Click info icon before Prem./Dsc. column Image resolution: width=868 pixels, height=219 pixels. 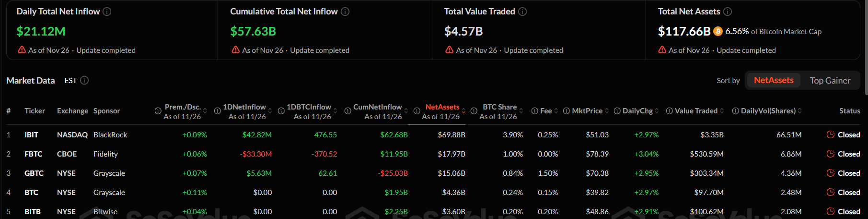click(158, 111)
